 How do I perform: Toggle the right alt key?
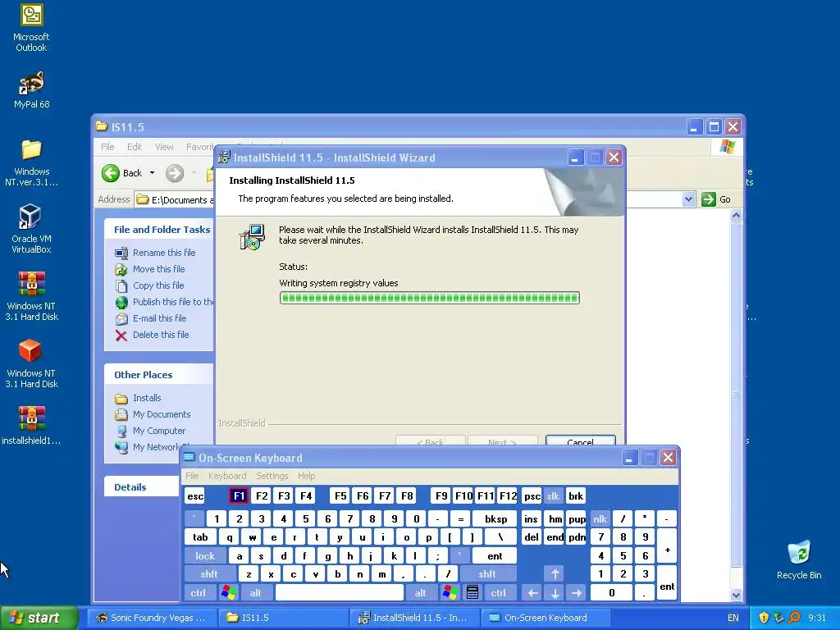421,592
